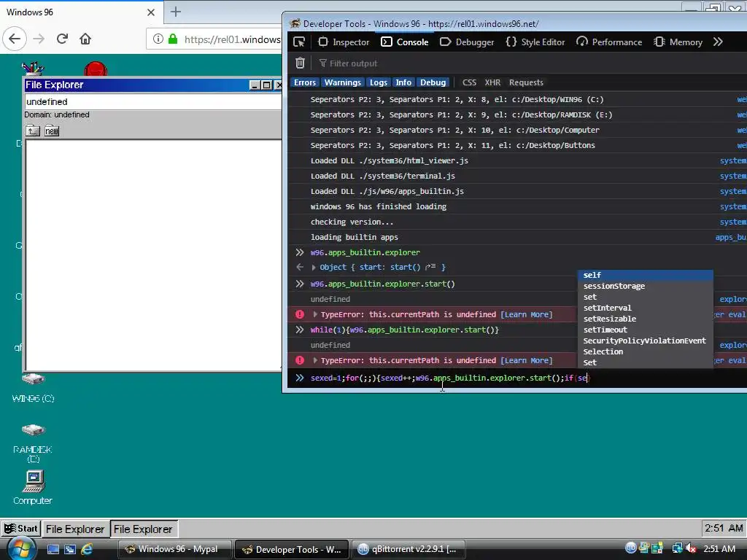The height and width of the screenshot is (560, 747).
Task: Expand the second TypeError currentPath entry
Action: [x=315, y=360]
